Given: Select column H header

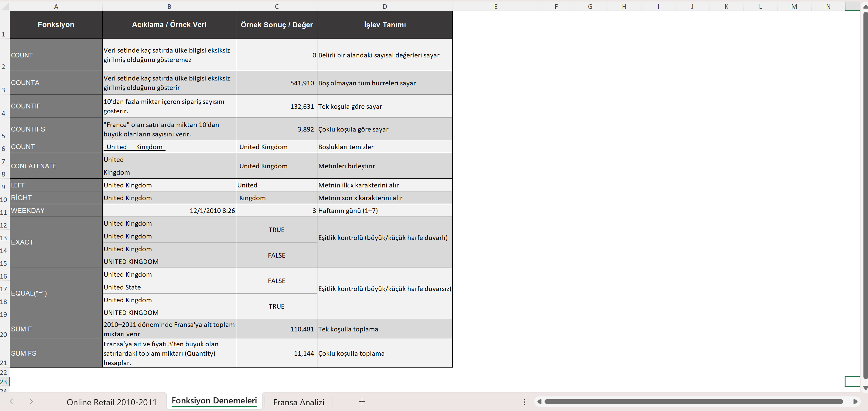Looking at the screenshot, I should (x=624, y=6).
